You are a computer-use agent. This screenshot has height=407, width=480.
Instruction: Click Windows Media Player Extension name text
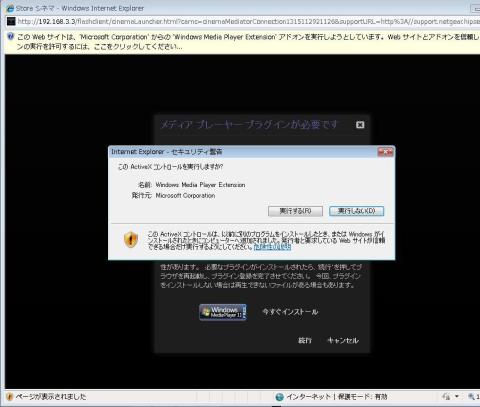click(x=200, y=185)
